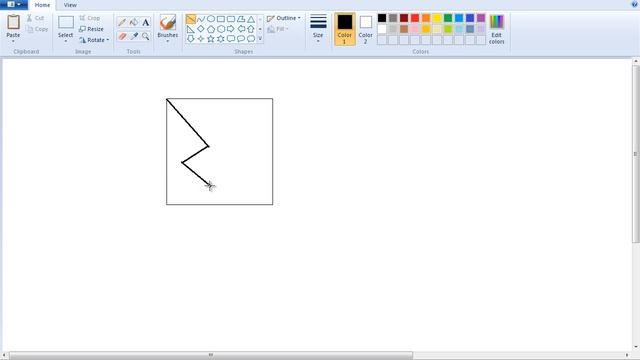Switch to the View ribbon tab
Screen dimensions: 640x360
70,5
